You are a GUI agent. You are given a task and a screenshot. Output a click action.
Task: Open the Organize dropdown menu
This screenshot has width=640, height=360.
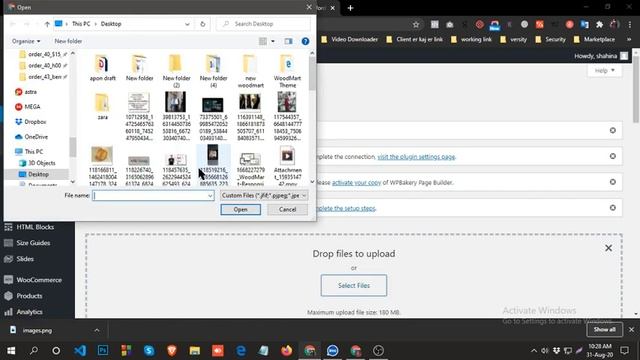pyautogui.click(x=26, y=41)
